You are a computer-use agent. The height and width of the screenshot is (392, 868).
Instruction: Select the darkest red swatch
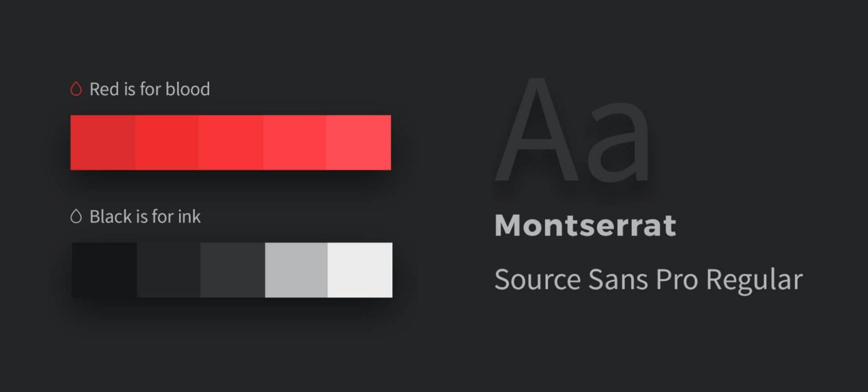103,143
